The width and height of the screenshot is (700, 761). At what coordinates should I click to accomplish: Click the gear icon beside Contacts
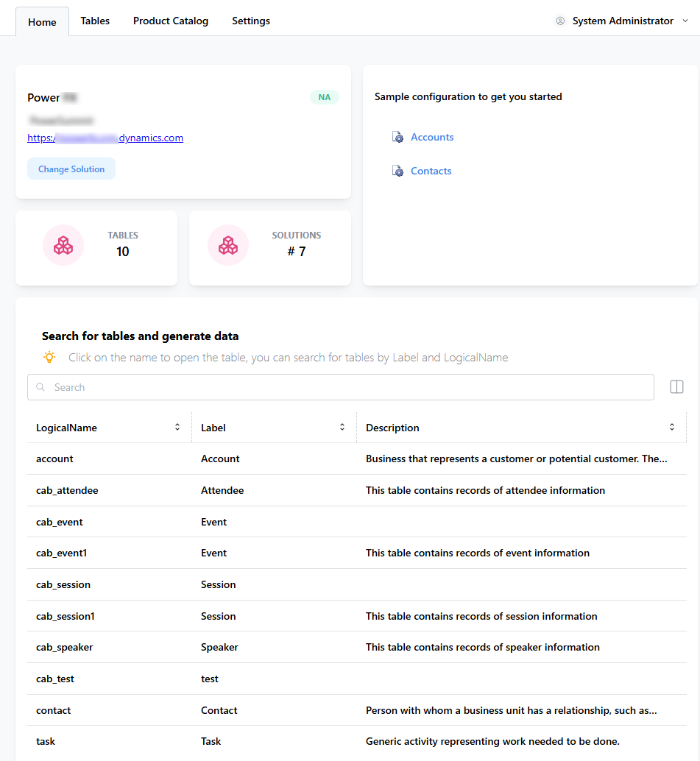(x=397, y=171)
